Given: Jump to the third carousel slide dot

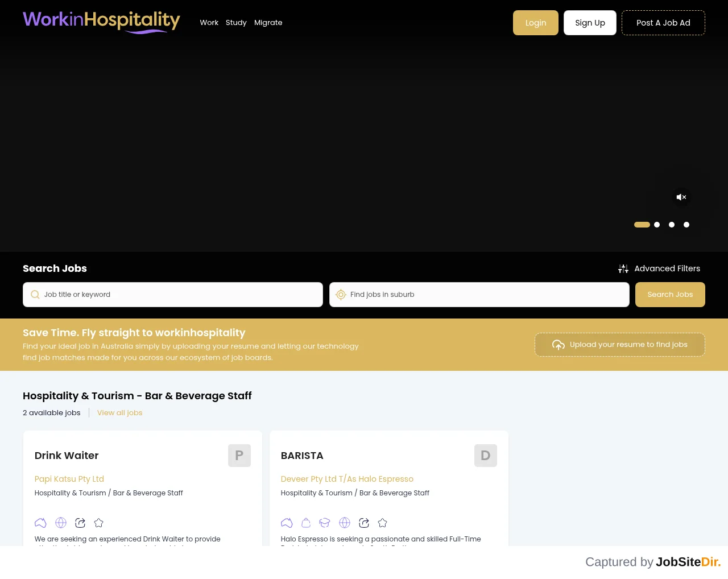Looking at the screenshot, I should coord(672,225).
